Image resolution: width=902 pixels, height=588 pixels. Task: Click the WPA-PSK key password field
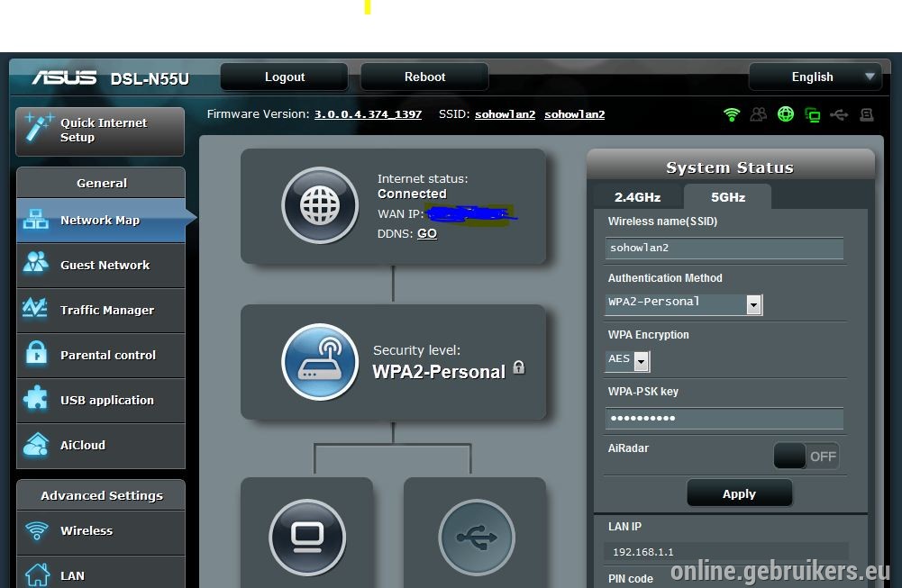pos(724,418)
